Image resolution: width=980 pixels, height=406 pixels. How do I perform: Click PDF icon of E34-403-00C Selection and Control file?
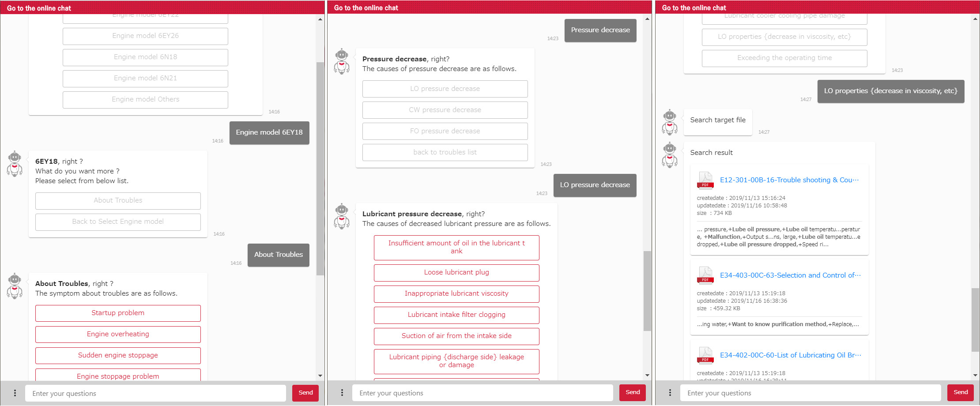tap(705, 276)
